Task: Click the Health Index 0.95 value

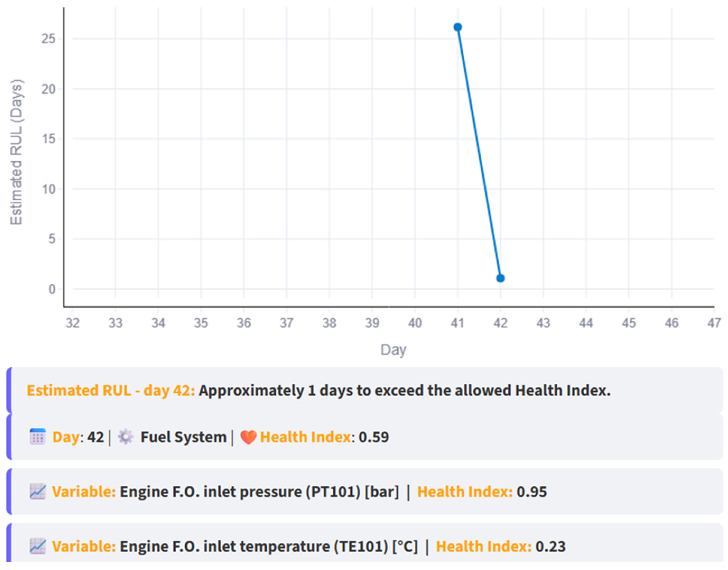Action: click(x=531, y=492)
